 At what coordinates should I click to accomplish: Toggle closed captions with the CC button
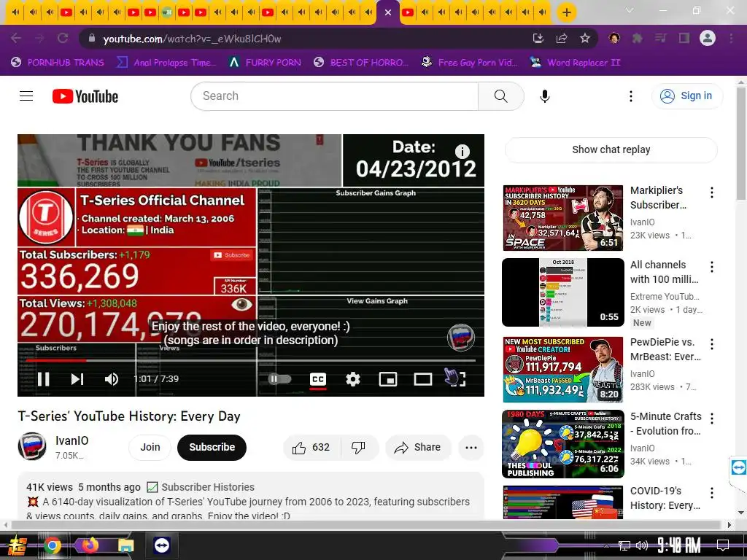(318, 379)
